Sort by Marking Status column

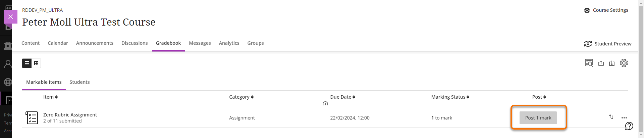point(450,97)
